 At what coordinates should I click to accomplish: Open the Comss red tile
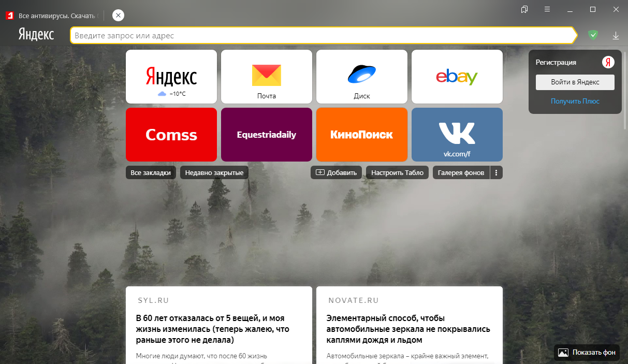[171, 135]
